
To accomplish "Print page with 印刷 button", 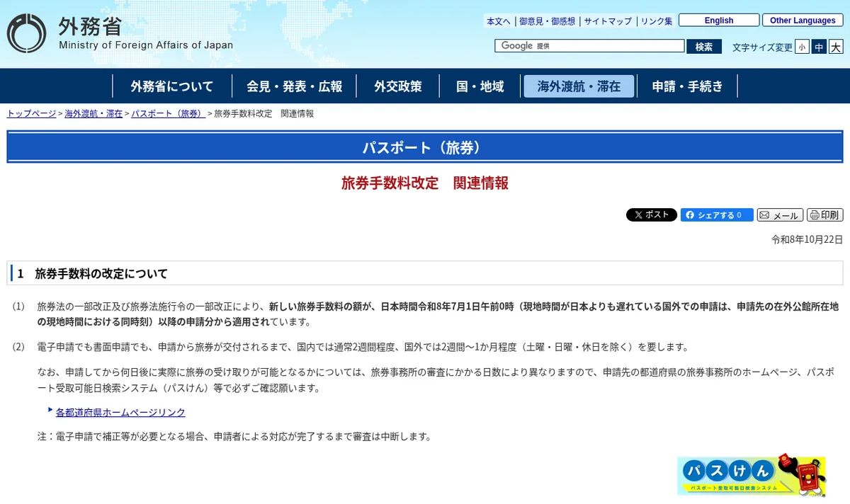I will coord(824,215).
